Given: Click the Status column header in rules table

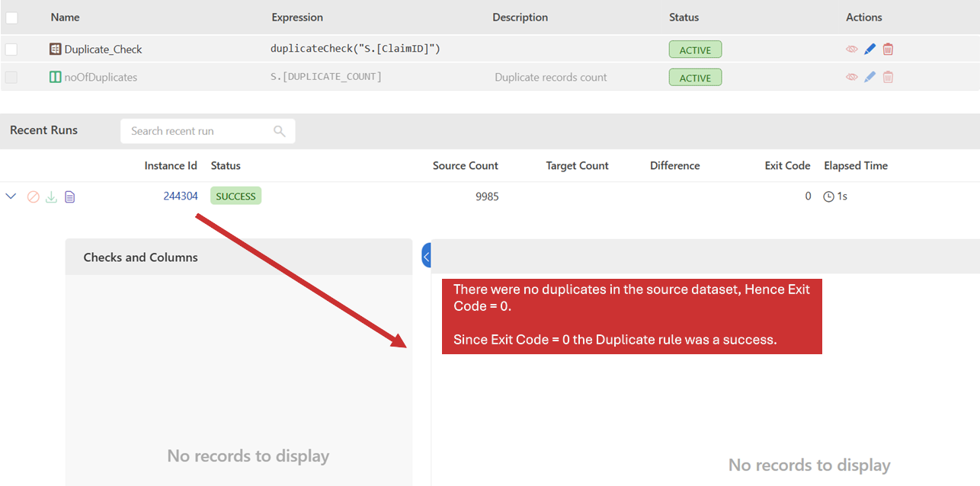Looking at the screenshot, I should (684, 17).
